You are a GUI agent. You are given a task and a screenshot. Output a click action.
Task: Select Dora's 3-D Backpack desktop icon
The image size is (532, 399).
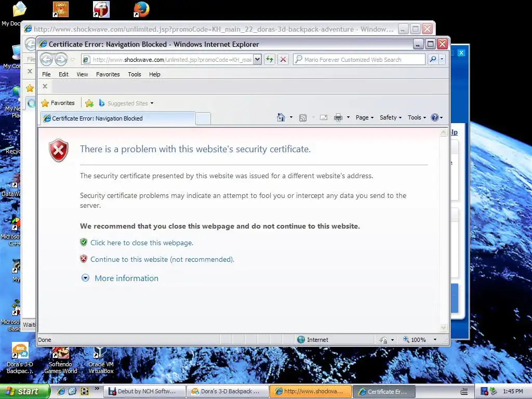pyautogui.click(x=20, y=358)
